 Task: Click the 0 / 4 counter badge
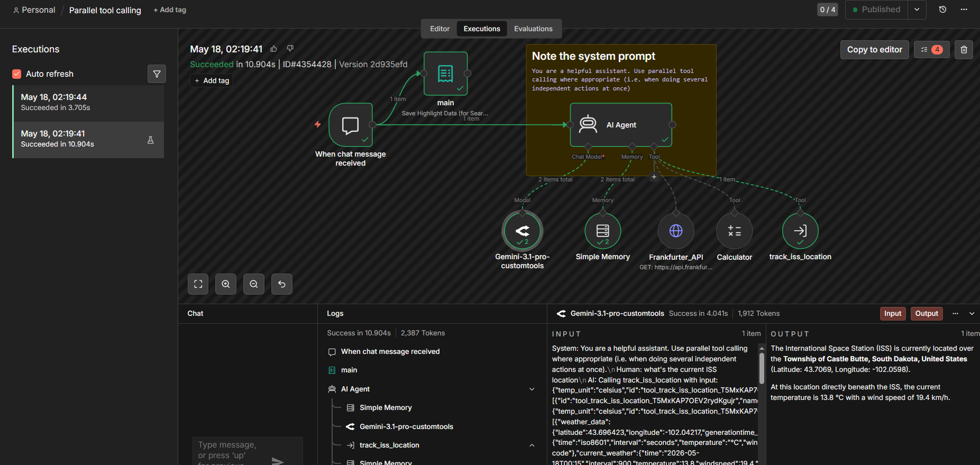pyautogui.click(x=828, y=10)
